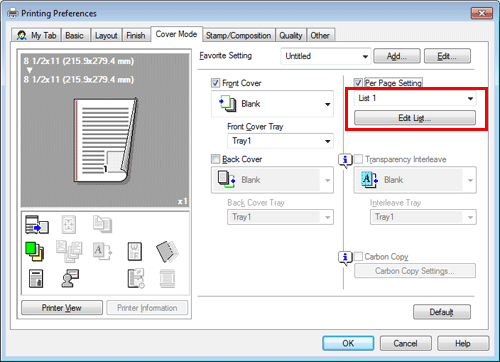Toggle the Per Page Setting checkbox
500x362 pixels.
click(358, 83)
